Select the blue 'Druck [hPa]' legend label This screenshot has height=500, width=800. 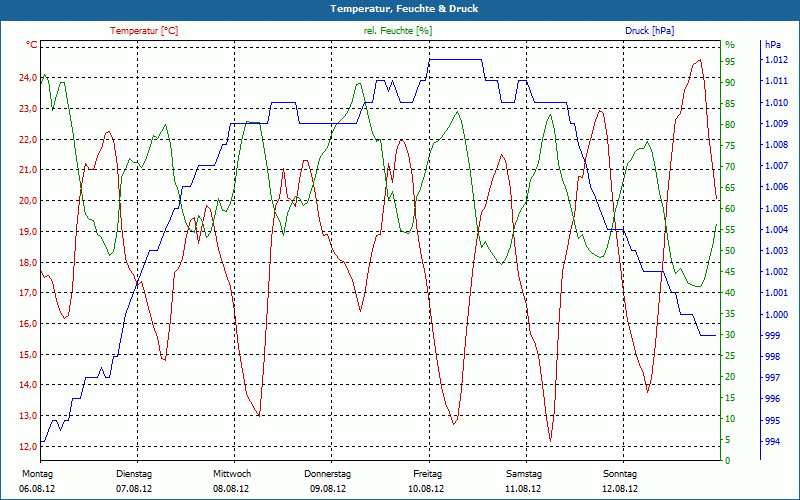649,31
